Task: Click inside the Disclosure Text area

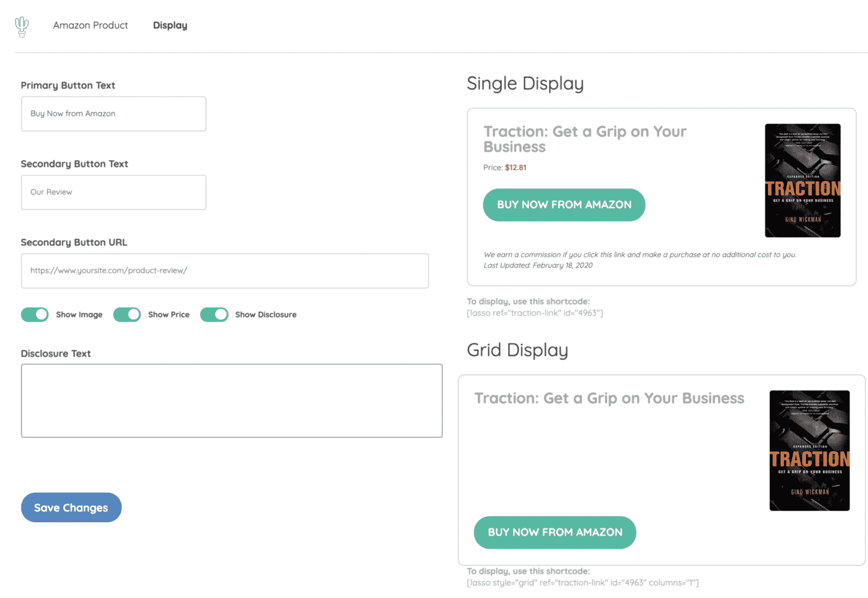Action: 231,401
